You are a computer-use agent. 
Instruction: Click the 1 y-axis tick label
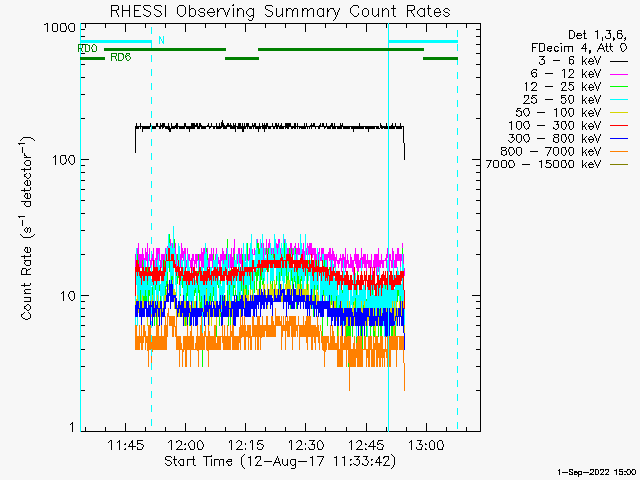point(72,427)
